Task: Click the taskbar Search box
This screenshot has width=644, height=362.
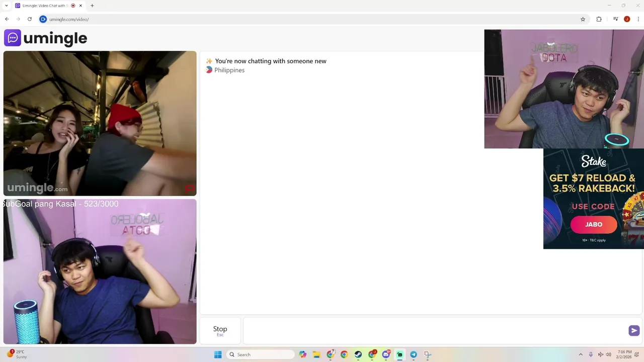Action: 261,354
